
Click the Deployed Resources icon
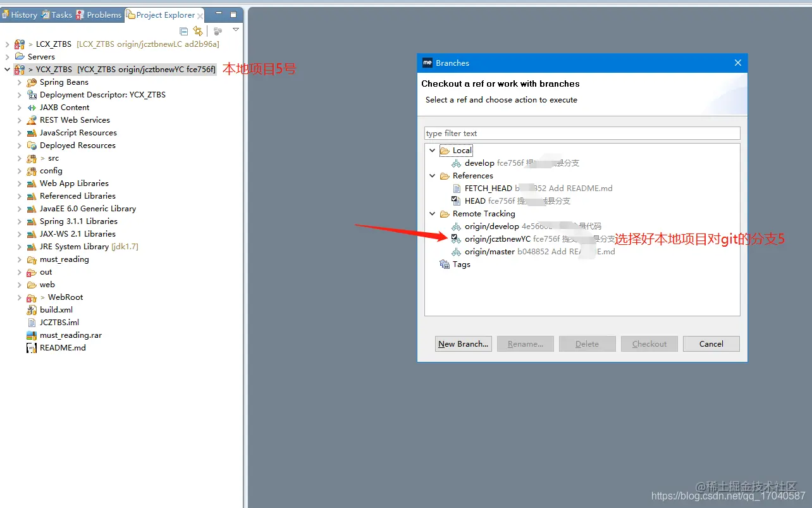tap(32, 146)
